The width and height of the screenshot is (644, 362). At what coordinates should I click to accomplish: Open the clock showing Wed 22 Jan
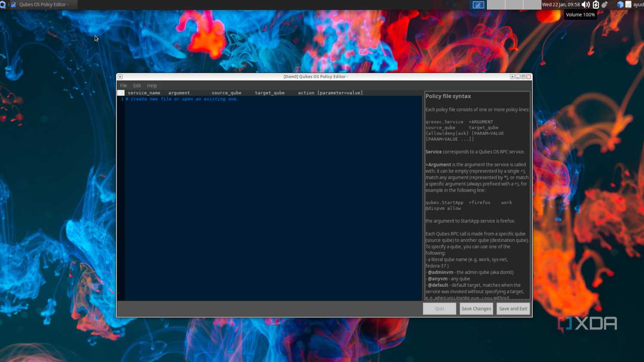point(561,5)
